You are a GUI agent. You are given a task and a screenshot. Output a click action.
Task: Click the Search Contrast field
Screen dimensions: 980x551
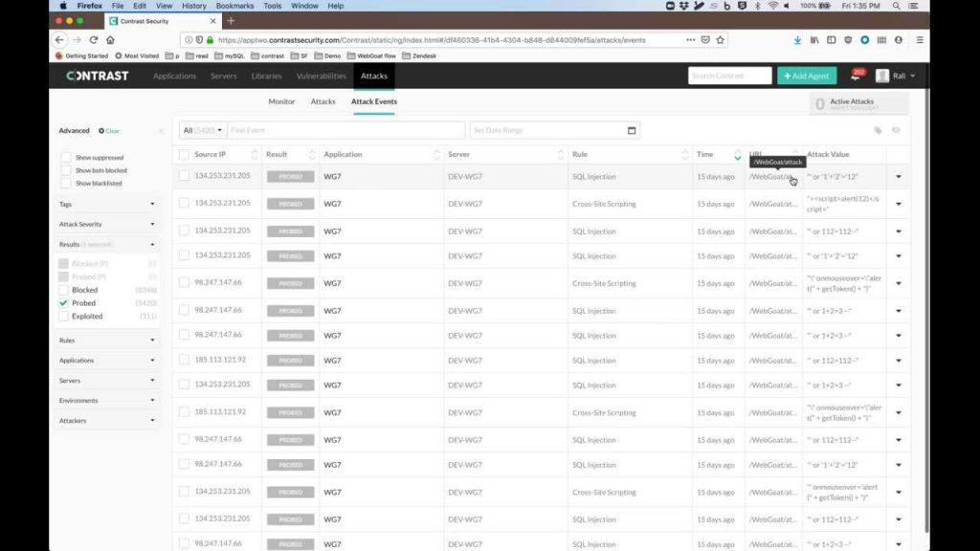729,76
